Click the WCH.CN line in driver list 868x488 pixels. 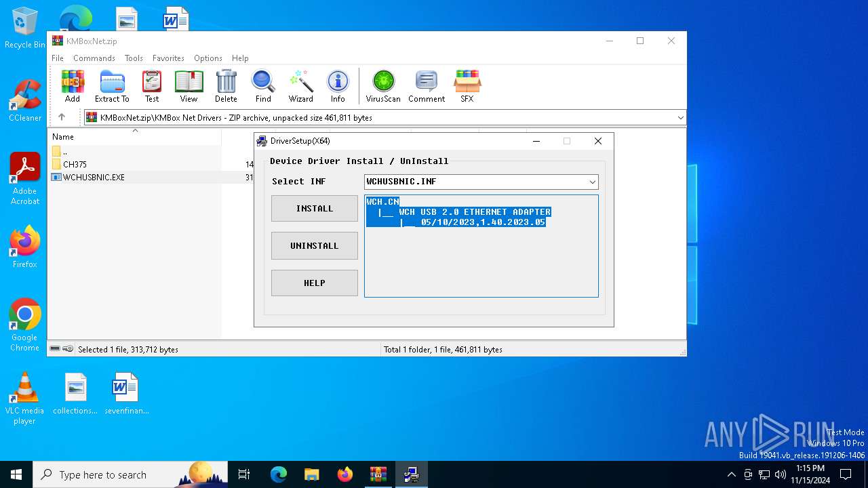pos(382,202)
